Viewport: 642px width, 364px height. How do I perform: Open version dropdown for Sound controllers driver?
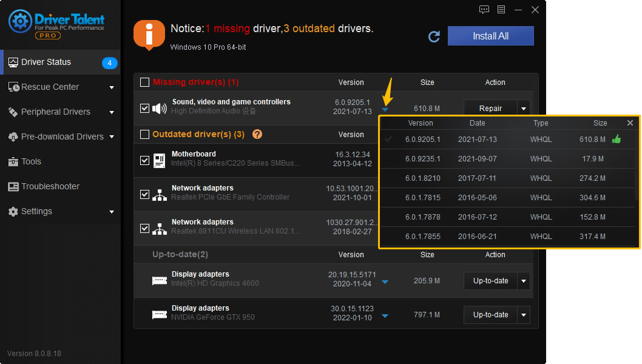tap(385, 109)
